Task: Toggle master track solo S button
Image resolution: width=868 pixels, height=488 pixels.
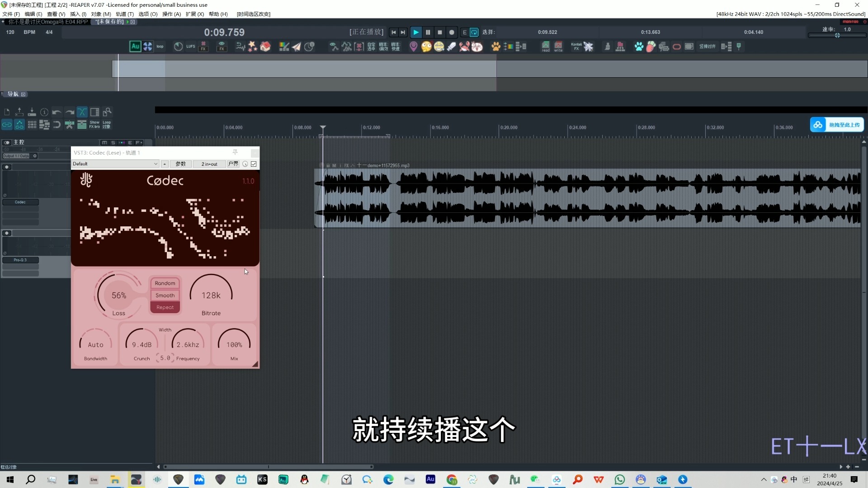Action: coord(113,142)
